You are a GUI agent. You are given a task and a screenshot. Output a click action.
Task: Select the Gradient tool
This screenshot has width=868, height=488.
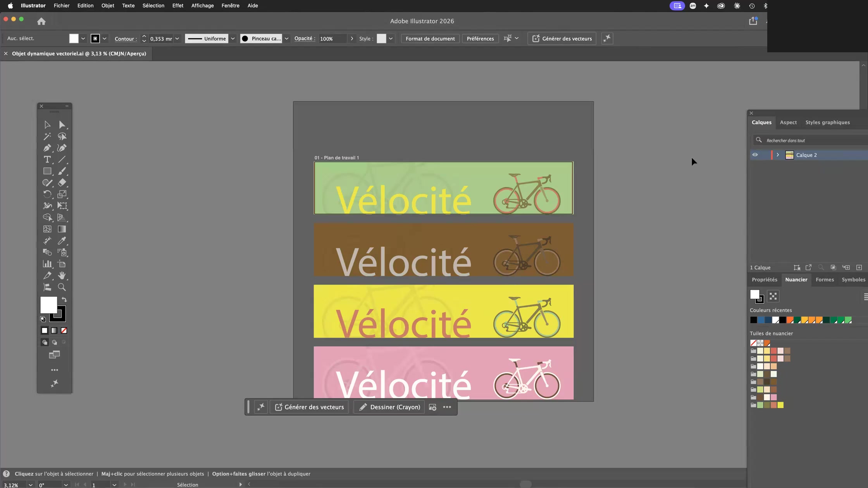coord(62,229)
